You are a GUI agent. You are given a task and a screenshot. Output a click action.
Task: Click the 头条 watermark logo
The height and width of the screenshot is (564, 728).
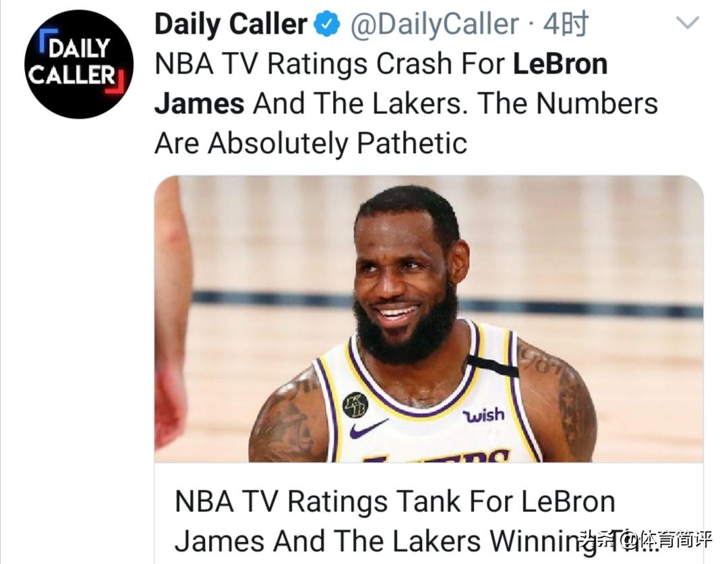click(597, 540)
